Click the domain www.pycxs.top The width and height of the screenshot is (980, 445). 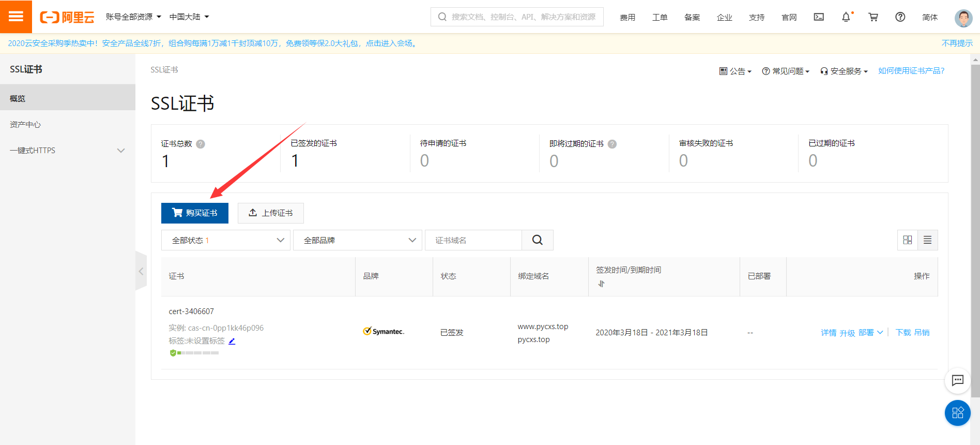tap(543, 327)
